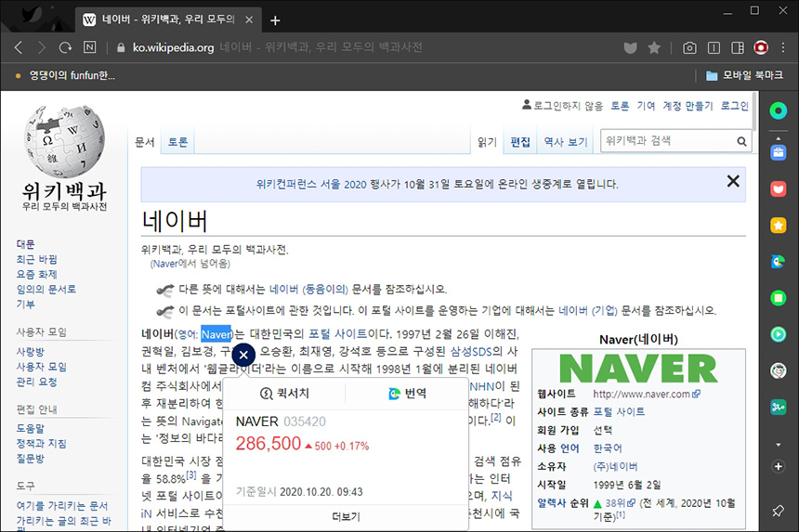Open the cartoon face sidebar icon
799x532 pixels.
click(x=779, y=370)
